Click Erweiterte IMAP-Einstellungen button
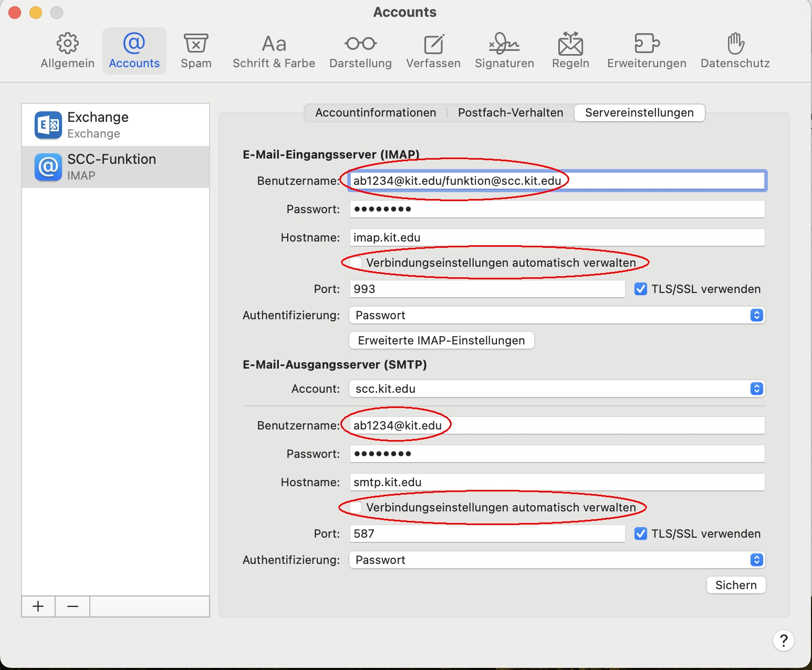812x670 pixels. pos(441,340)
